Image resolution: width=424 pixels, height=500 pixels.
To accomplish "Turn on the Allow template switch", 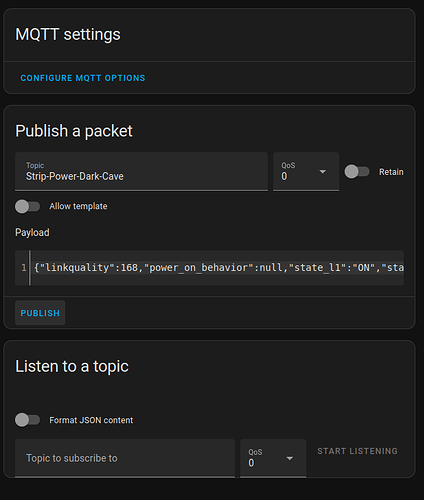I will (x=27, y=206).
